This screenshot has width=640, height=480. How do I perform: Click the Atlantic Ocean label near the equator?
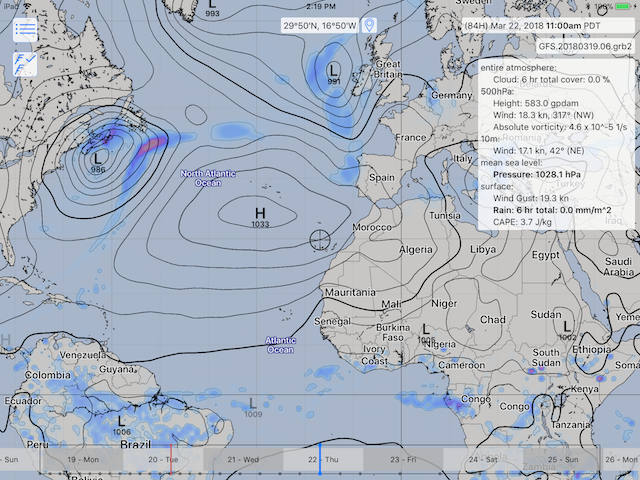click(280, 345)
